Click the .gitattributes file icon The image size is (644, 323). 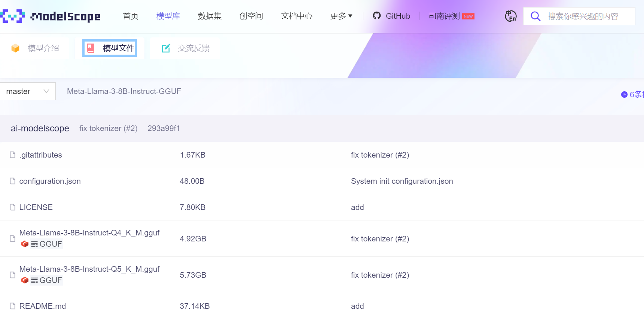[x=13, y=155]
